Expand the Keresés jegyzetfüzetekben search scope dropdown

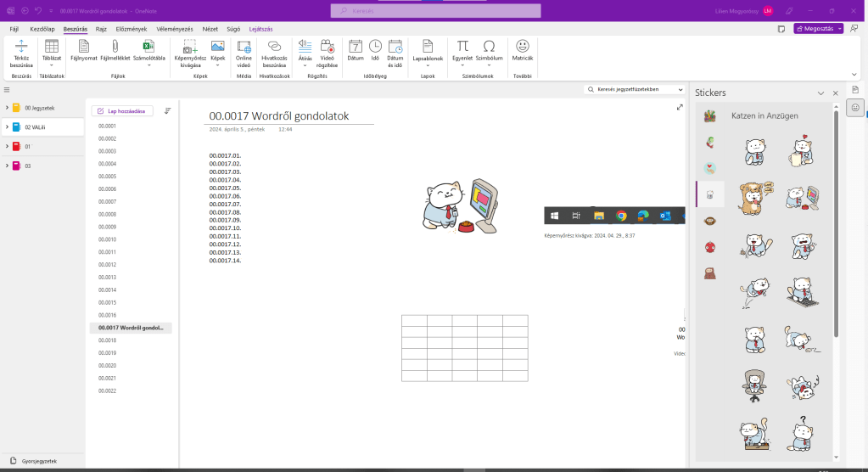pos(680,89)
